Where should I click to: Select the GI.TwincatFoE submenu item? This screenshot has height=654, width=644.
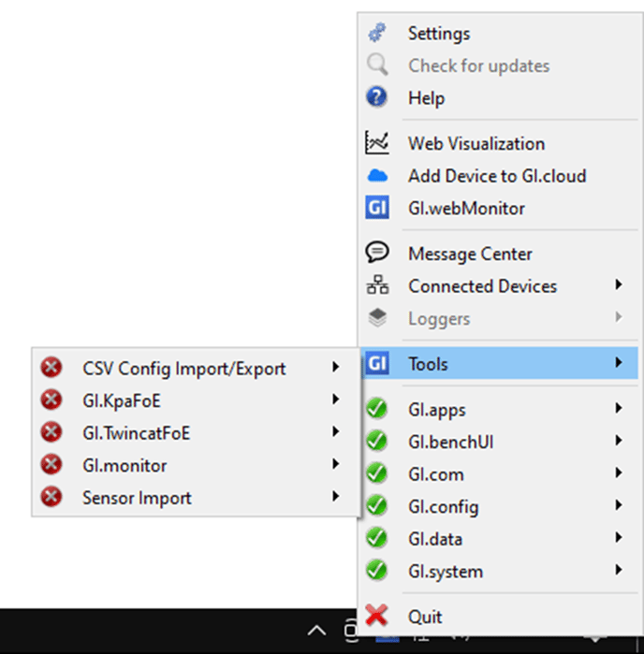(x=196, y=432)
